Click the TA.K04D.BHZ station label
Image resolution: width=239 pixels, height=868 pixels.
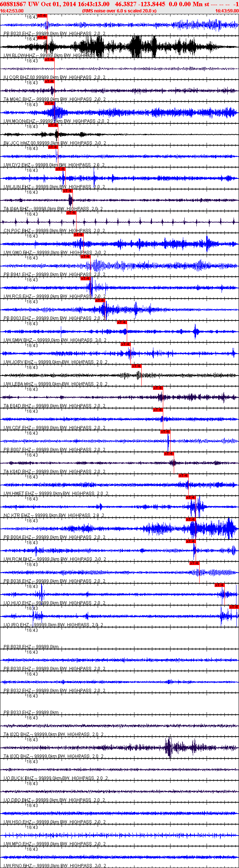(x=55, y=472)
